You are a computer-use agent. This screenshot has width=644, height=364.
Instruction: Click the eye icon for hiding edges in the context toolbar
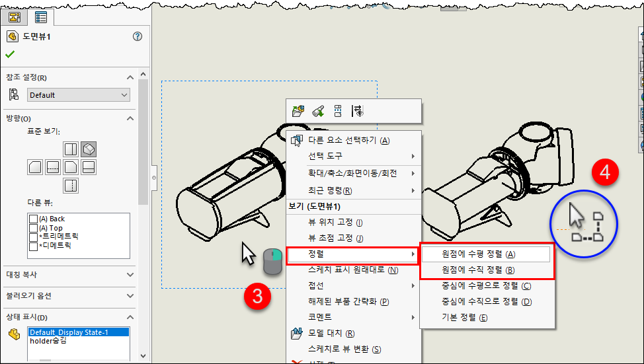(358, 111)
